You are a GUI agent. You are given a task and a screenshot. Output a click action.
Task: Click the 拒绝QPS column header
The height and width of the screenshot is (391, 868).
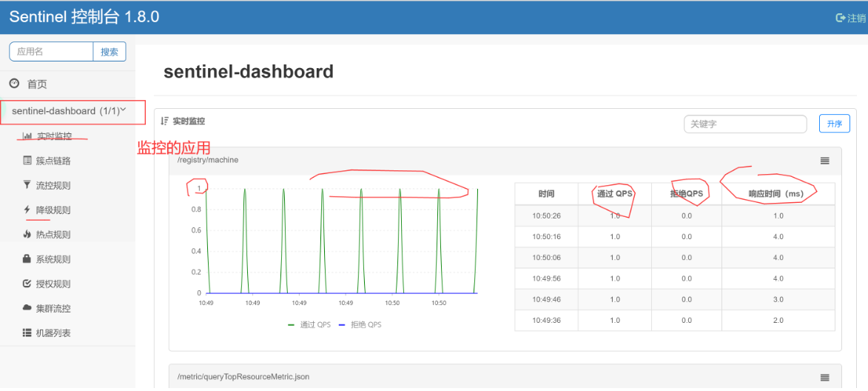click(687, 194)
